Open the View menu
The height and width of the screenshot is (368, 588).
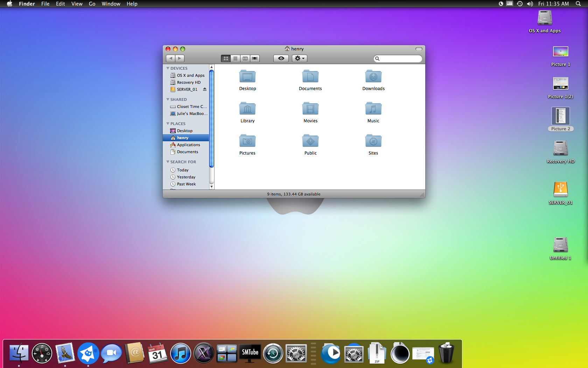click(77, 4)
